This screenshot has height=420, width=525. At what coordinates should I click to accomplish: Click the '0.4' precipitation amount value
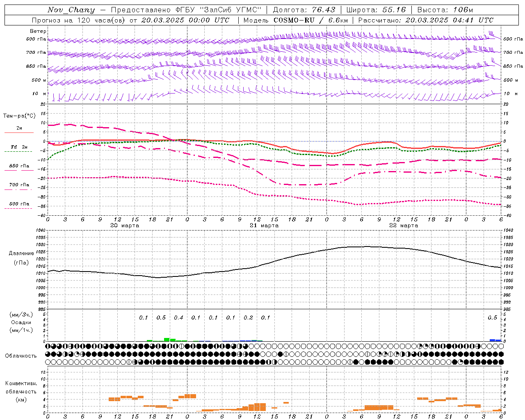[x=178, y=317]
